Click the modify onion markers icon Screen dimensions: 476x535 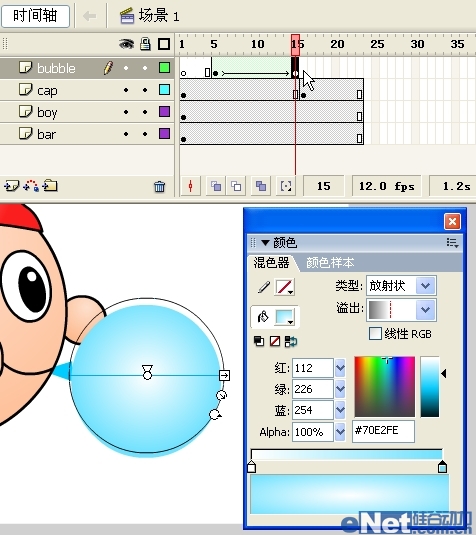tap(286, 186)
